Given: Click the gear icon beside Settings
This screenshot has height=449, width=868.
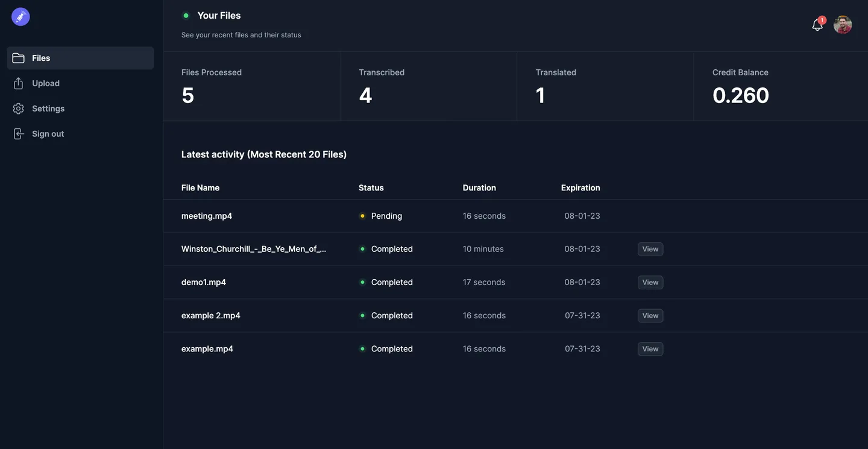Looking at the screenshot, I should point(19,108).
